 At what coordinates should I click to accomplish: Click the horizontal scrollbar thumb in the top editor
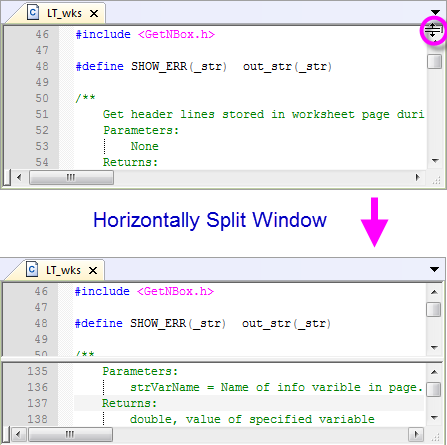[71, 177]
